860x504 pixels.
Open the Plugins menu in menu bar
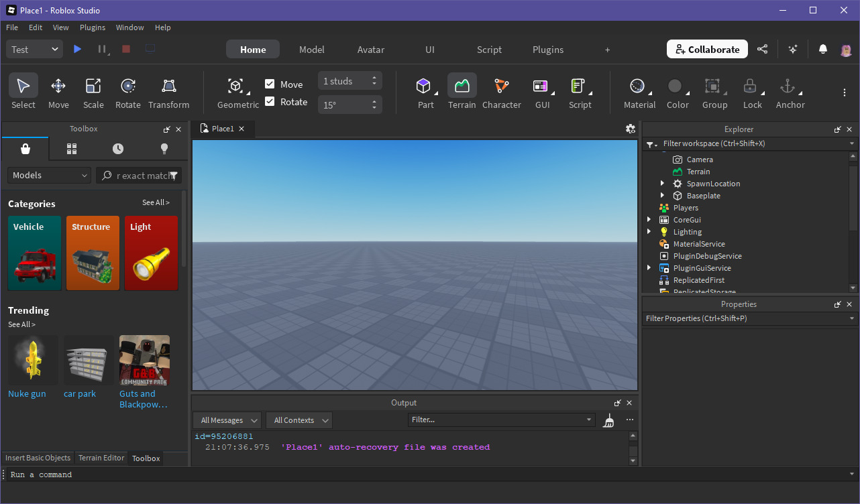coord(93,27)
